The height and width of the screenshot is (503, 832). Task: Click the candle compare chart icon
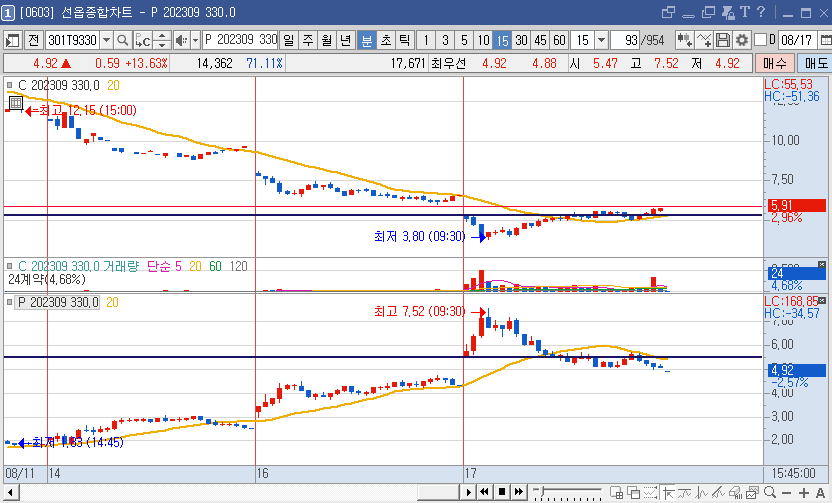(x=684, y=40)
